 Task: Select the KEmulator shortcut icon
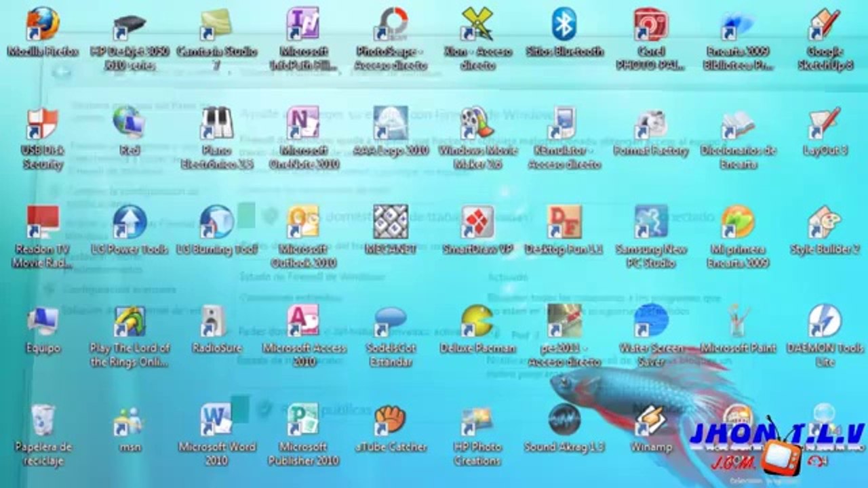pyautogui.click(x=564, y=123)
